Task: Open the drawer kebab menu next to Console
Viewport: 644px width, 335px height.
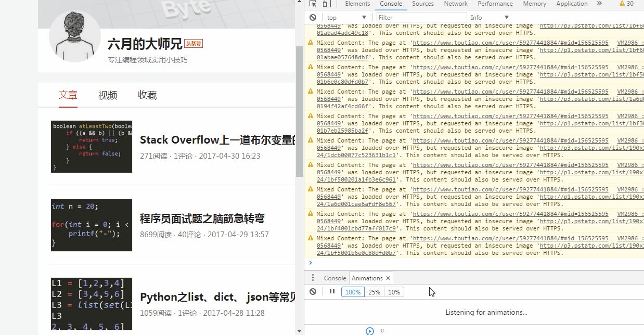Action: 313,277
